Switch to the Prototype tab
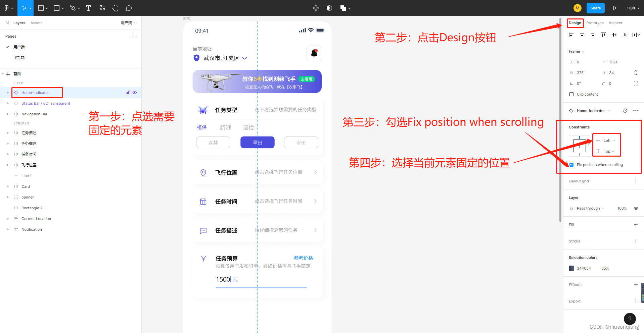This screenshot has height=333, width=644. [595, 23]
